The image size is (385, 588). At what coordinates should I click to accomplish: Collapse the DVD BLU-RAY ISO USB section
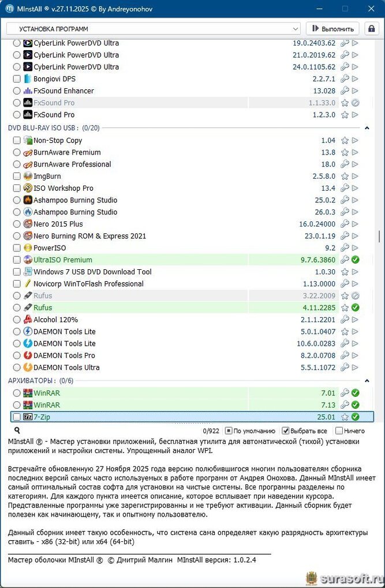click(367, 128)
